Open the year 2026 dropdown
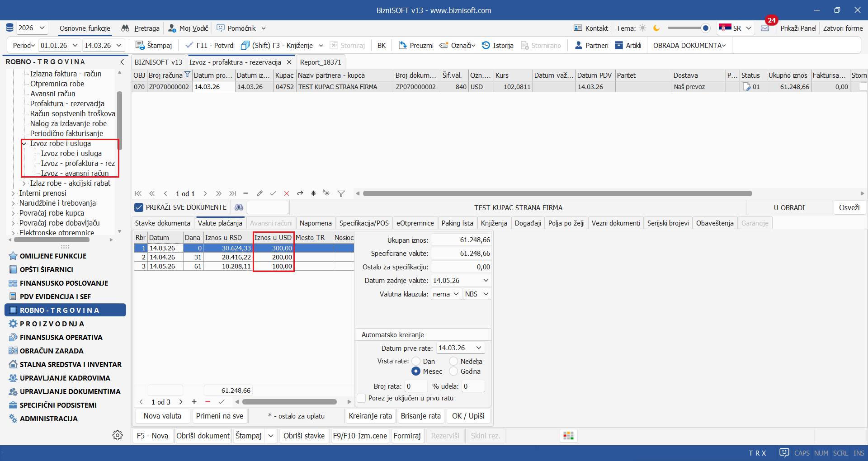This screenshot has height=461, width=868. pos(32,28)
